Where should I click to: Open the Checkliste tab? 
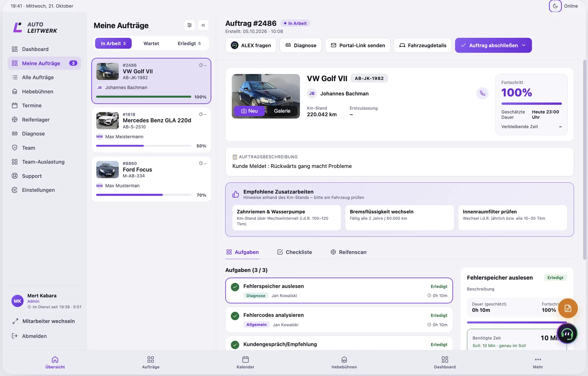(294, 252)
